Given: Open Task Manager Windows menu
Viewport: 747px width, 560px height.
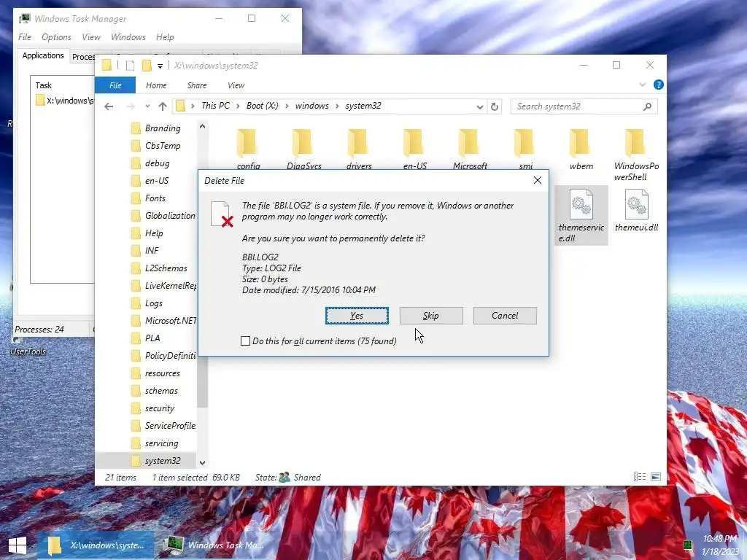Looking at the screenshot, I should (x=128, y=37).
